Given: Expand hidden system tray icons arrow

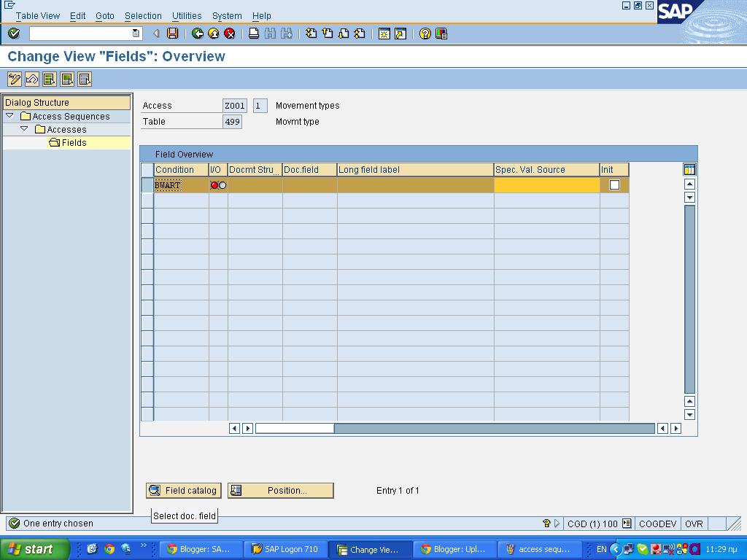Looking at the screenshot, I should tap(615, 549).
